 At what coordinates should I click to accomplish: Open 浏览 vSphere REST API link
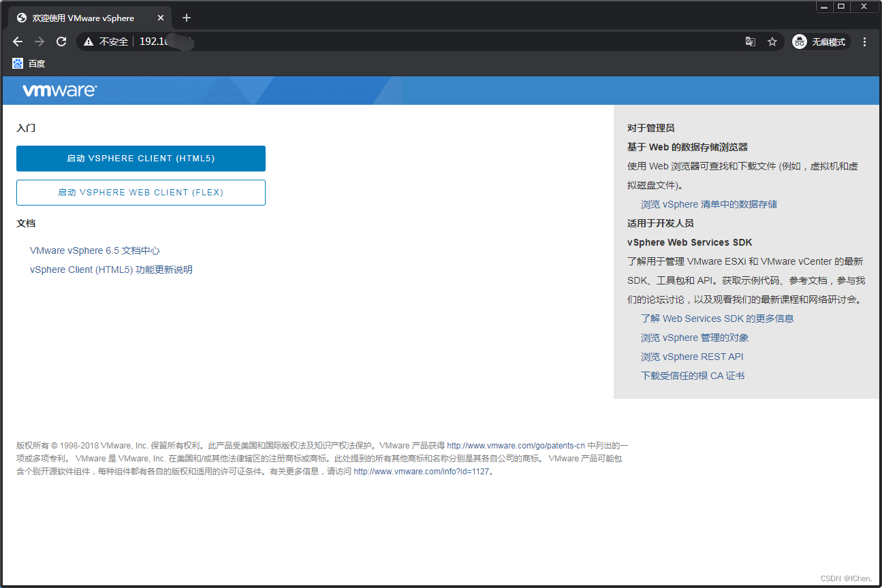pos(692,357)
